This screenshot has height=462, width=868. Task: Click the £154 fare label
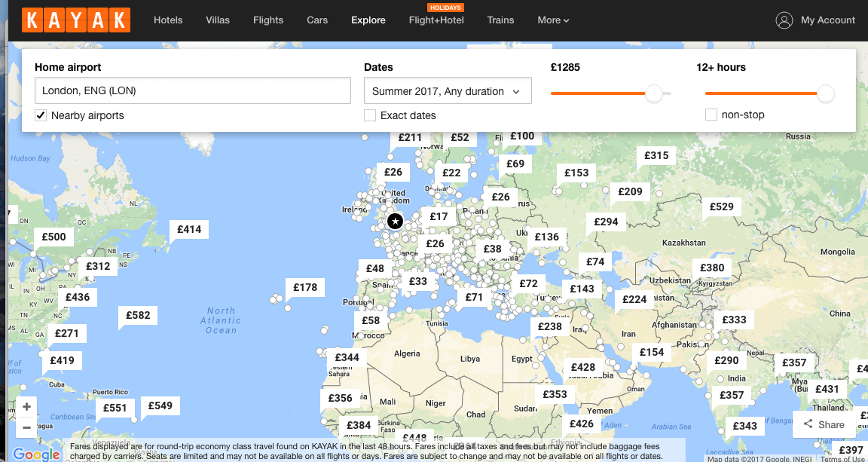point(652,352)
